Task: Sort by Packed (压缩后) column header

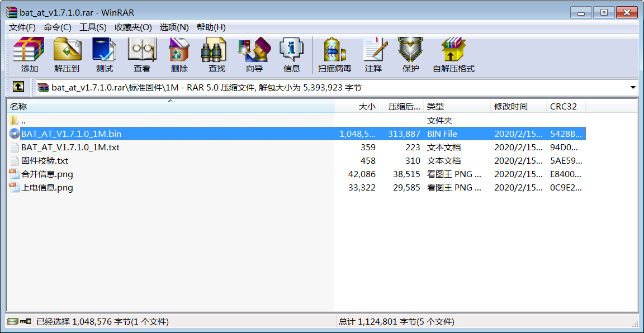Action: click(401, 107)
